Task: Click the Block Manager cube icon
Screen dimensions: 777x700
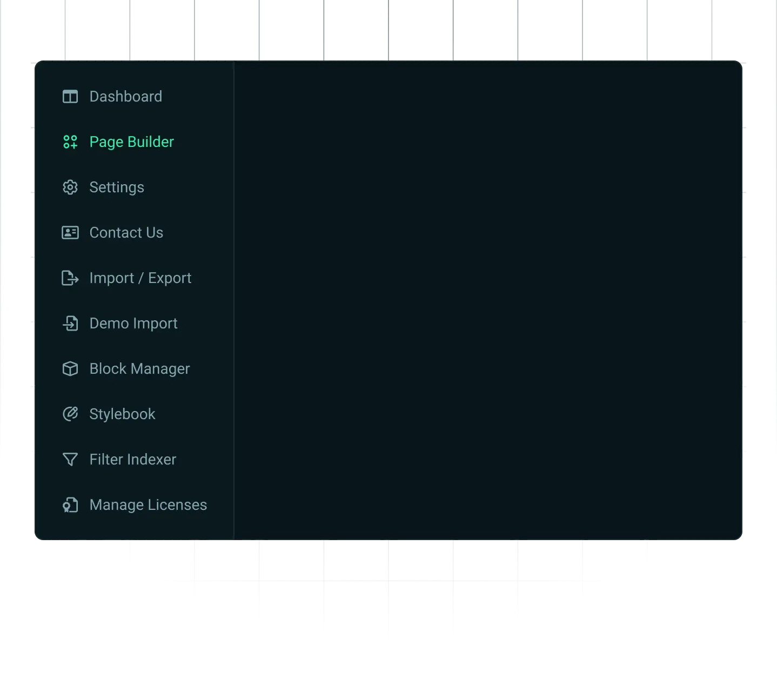Action: tap(70, 369)
